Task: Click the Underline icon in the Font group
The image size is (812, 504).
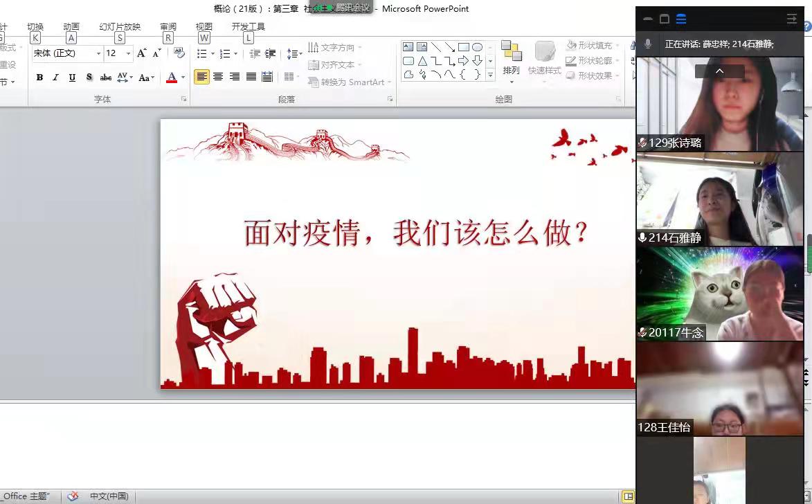Action: pos(73,76)
